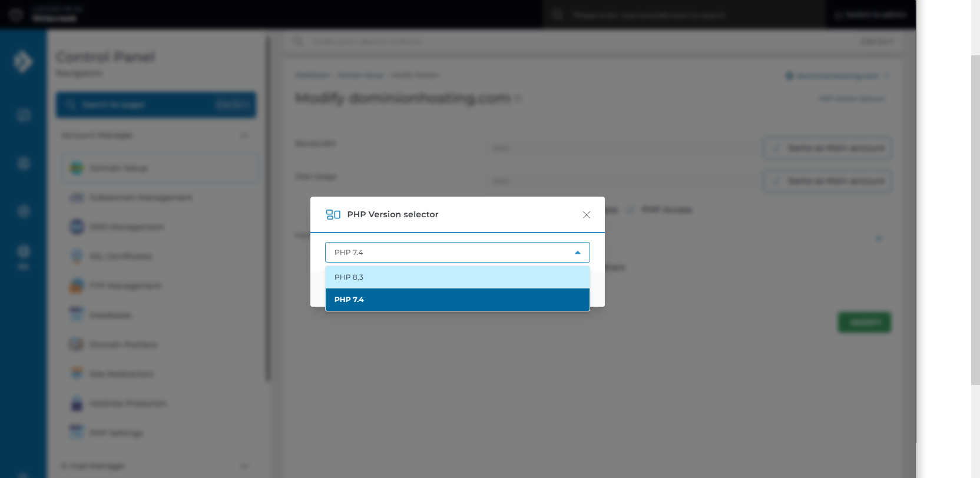This screenshot has height=478, width=980.
Task: Collapse the PHP version dropdown arrow
Action: [x=577, y=253]
